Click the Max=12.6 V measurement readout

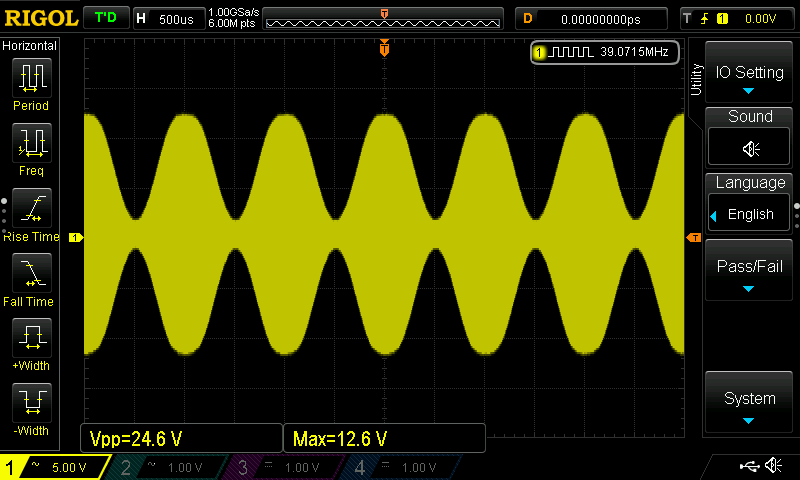[x=385, y=438]
